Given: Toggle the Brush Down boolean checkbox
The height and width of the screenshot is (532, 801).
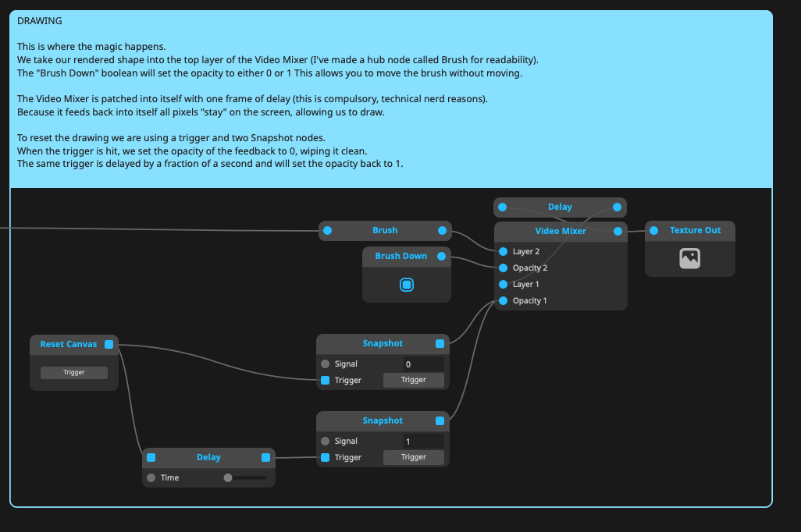Looking at the screenshot, I should 406,285.
